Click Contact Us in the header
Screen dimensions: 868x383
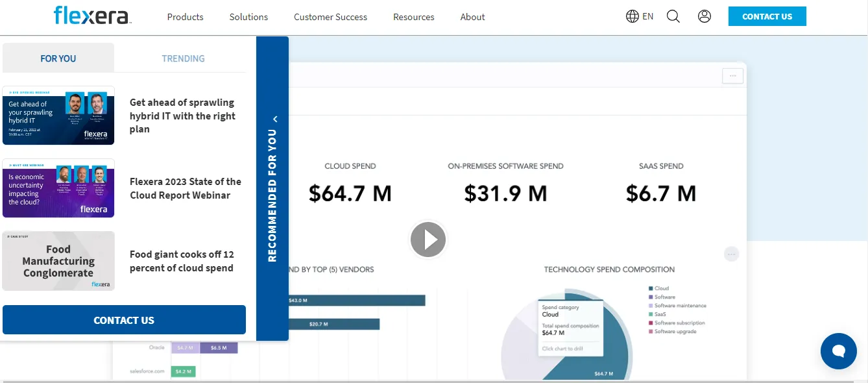[x=767, y=16]
